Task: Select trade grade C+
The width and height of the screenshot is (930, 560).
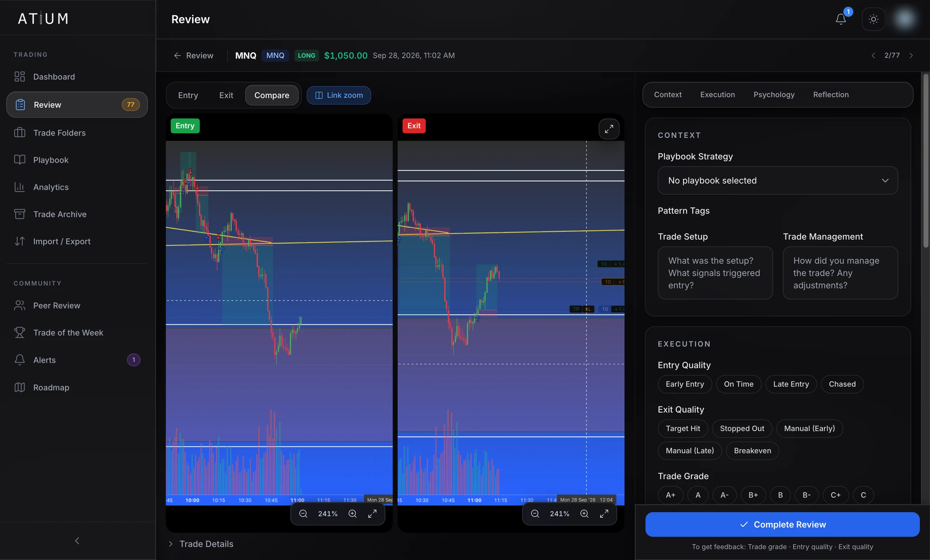Action: pos(835,495)
